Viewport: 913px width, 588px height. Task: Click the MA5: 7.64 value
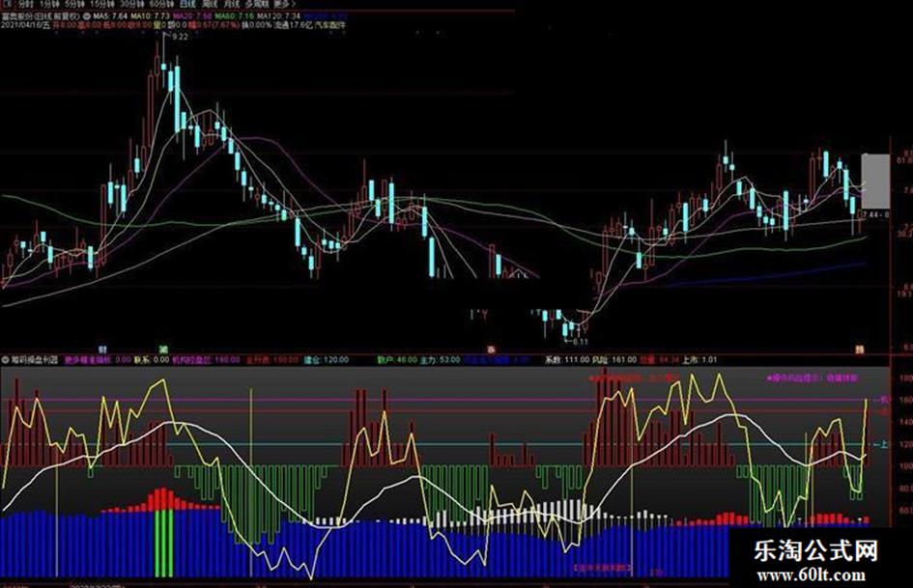coord(110,16)
